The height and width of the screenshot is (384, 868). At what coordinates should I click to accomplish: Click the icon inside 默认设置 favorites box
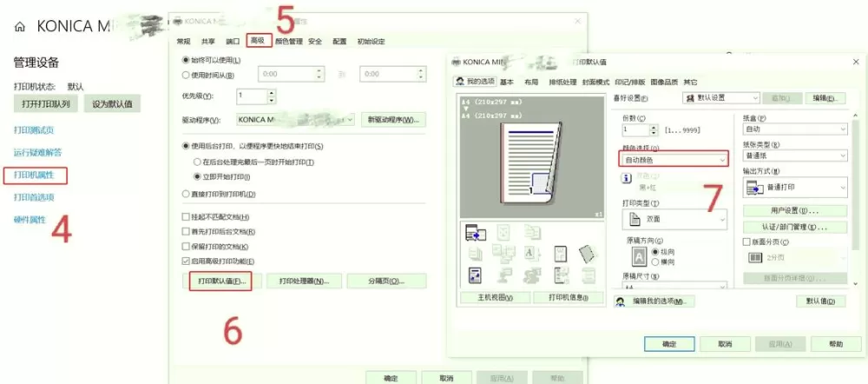click(690, 98)
